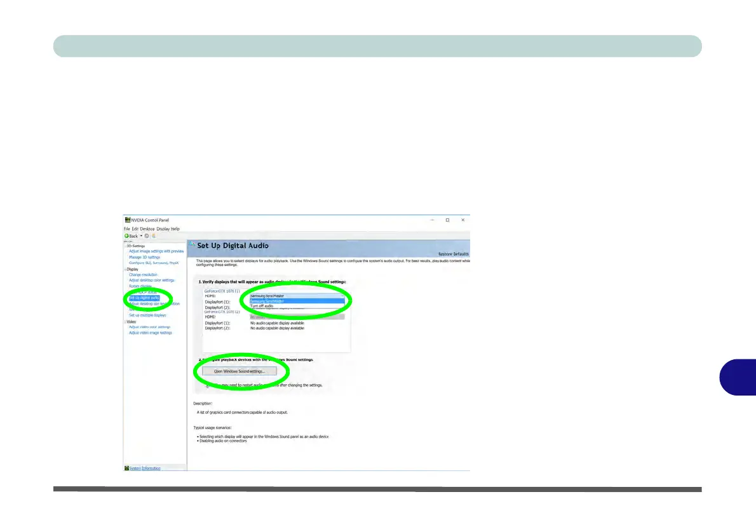The height and width of the screenshot is (532, 756).
Task: Maximize the NVIDIA Control Panel window
Action: [448, 220]
